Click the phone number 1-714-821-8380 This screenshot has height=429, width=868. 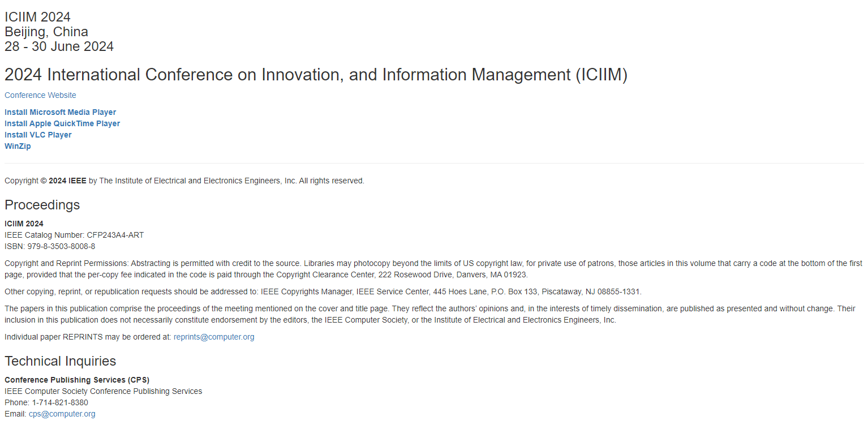[60, 402]
